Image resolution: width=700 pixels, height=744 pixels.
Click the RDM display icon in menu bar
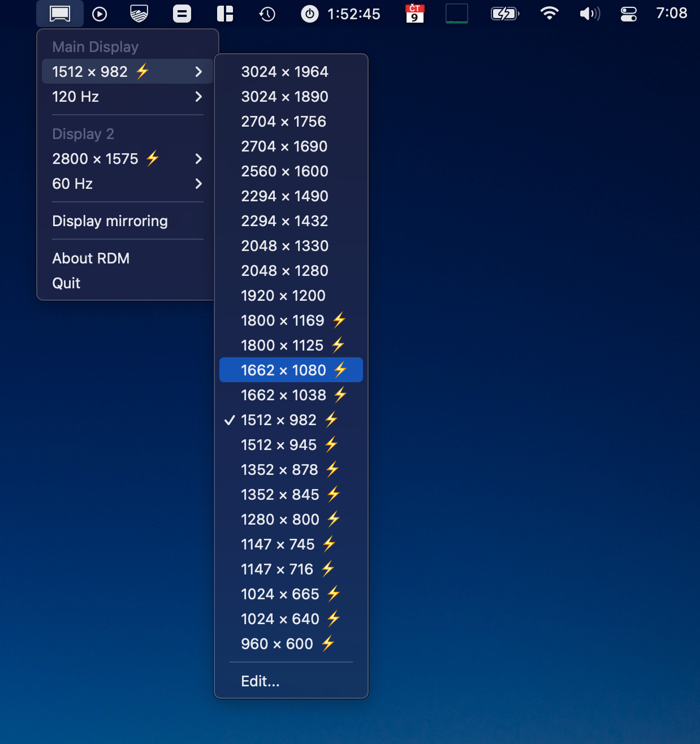click(x=60, y=14)
